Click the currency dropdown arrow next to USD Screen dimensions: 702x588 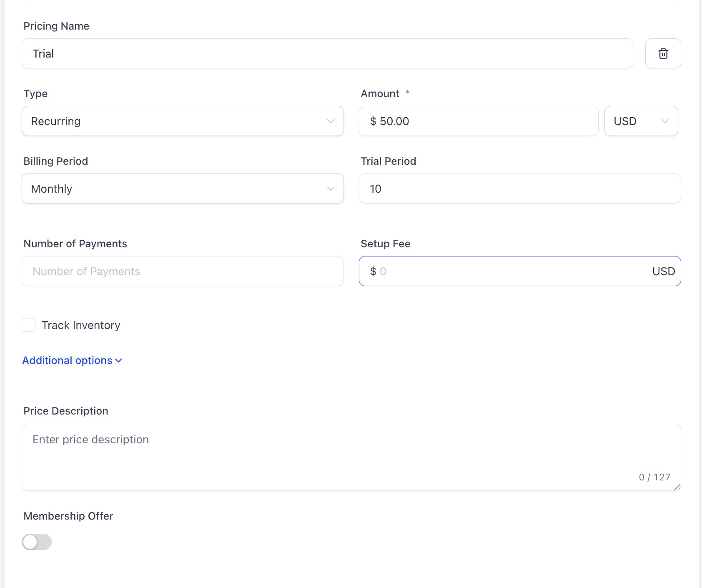click(x=665, y=121)
